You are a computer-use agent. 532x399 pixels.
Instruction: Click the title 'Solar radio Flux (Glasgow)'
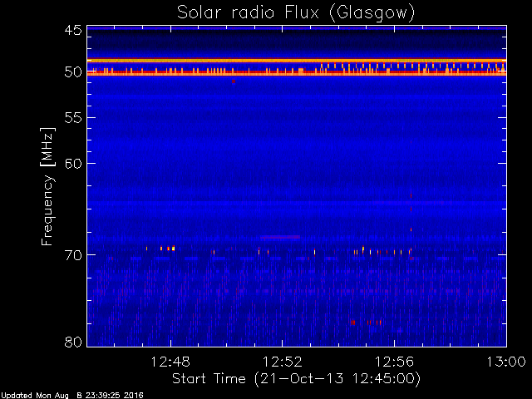(296, 13)
